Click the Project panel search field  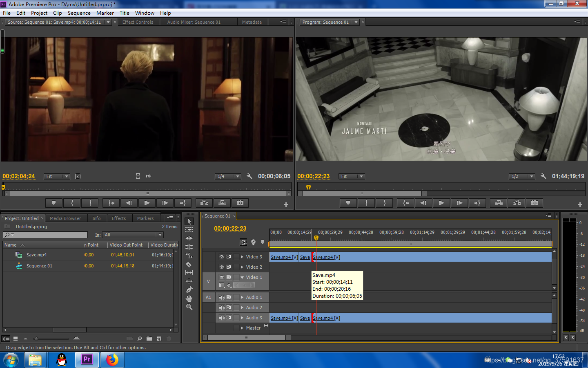tap(45, 235)
